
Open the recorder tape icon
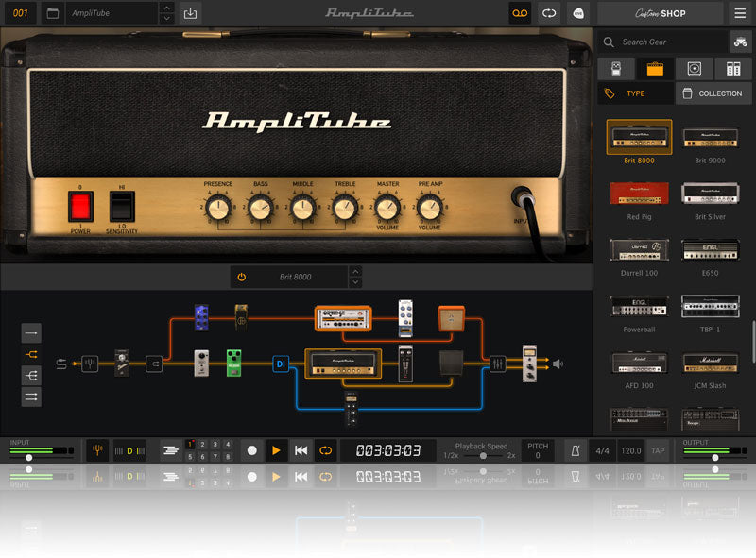520,13
